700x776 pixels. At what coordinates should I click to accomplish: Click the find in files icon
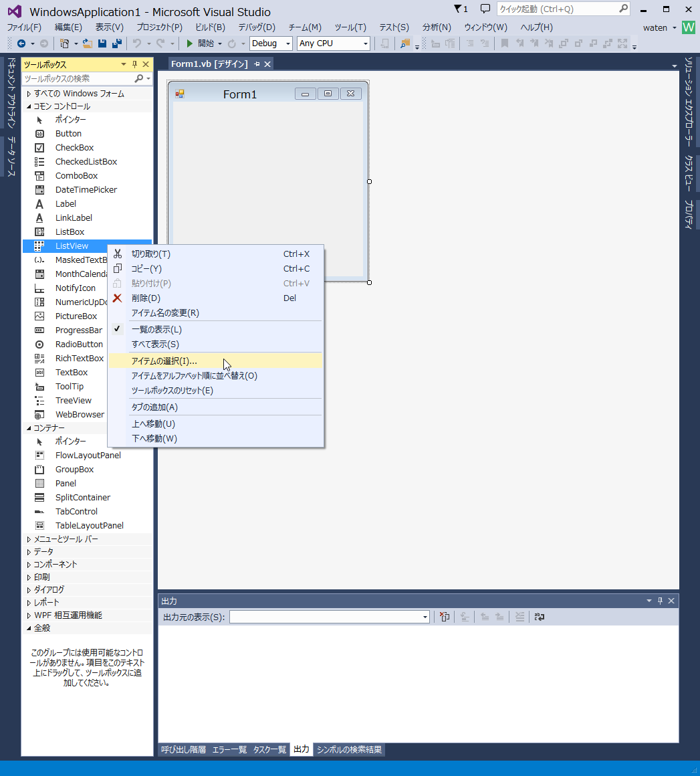click(405, 43)
